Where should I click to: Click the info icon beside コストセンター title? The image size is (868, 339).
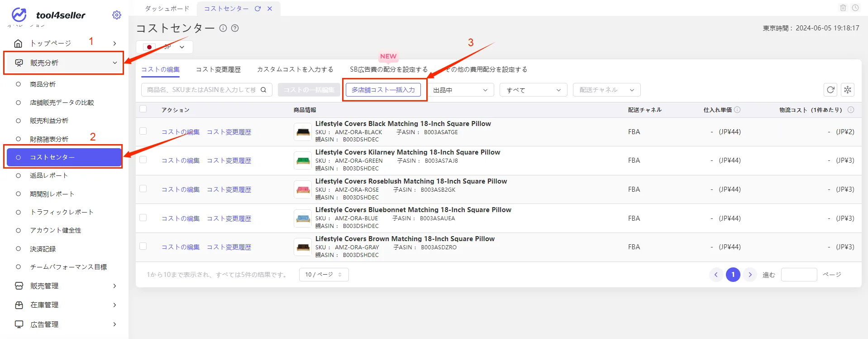point(223,28)
